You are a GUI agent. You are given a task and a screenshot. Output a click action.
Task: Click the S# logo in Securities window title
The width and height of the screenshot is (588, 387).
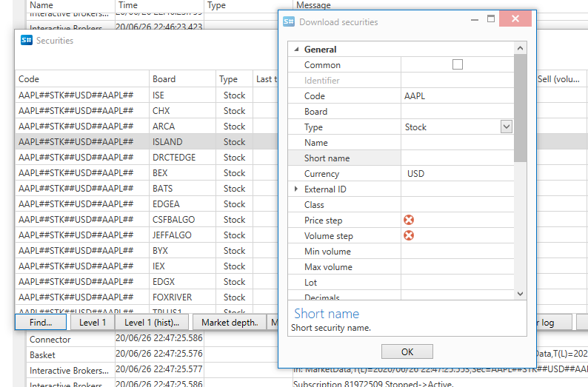(26, 41)
